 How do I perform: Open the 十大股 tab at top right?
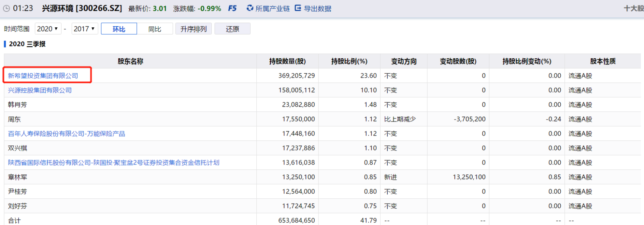coord(634,8)
